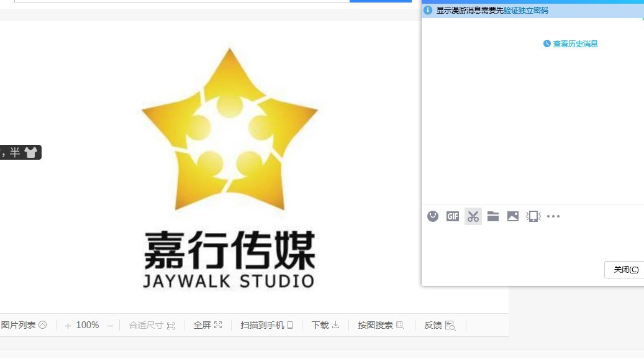Viewport: 644px width, 358px height.
Task: Click the shirt icon on input method bar
Action: pos(31,152)
